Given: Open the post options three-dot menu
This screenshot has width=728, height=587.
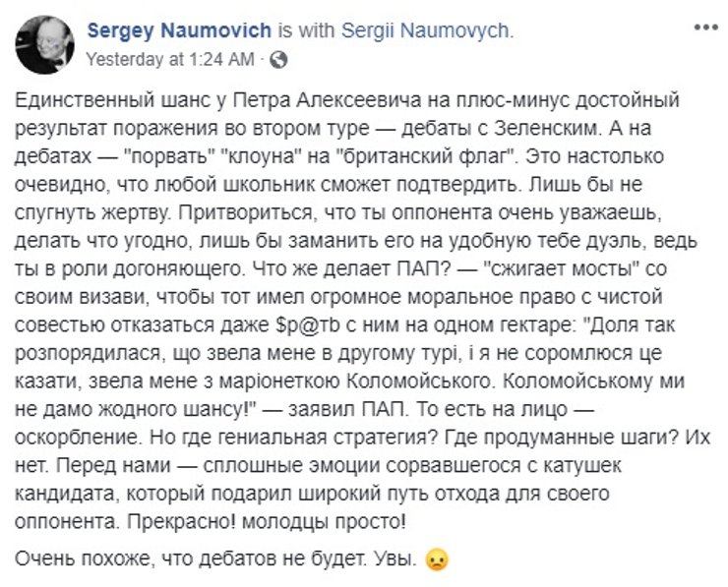Looking at the screenshot, I should tap(705, 28).
